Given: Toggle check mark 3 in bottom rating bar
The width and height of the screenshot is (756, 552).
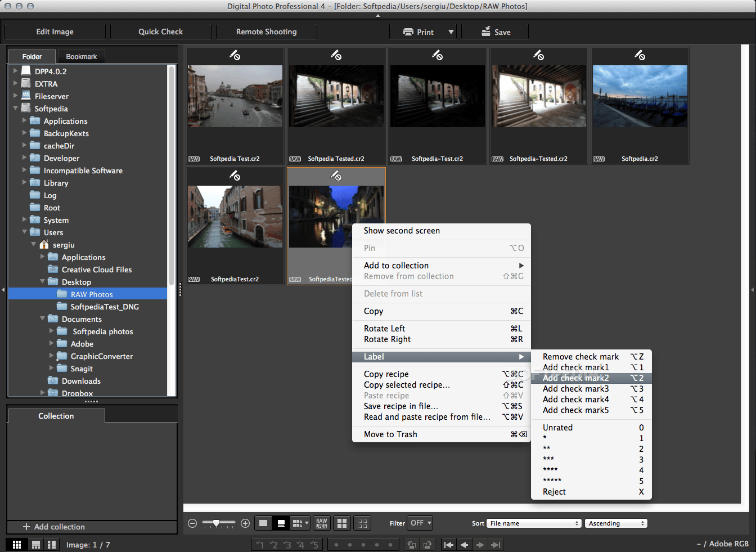Looking at the screenshot, I should coord(287,544).
